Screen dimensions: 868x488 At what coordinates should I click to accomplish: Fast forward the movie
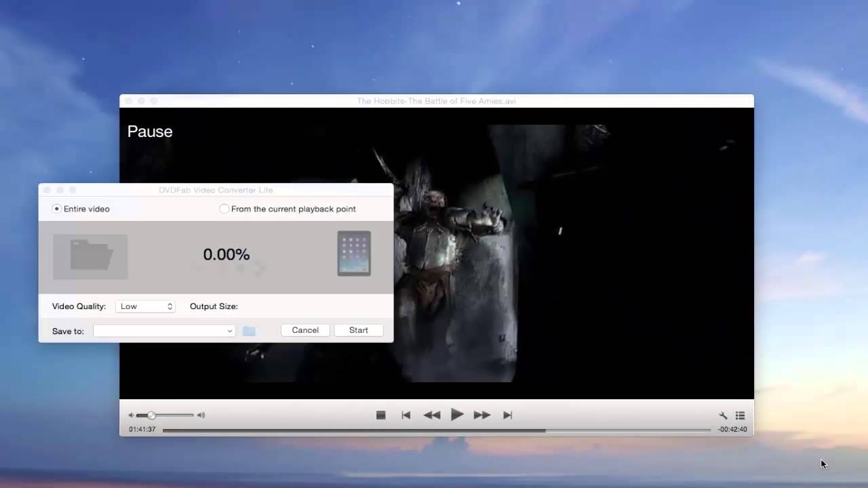[x=482, y=415]
